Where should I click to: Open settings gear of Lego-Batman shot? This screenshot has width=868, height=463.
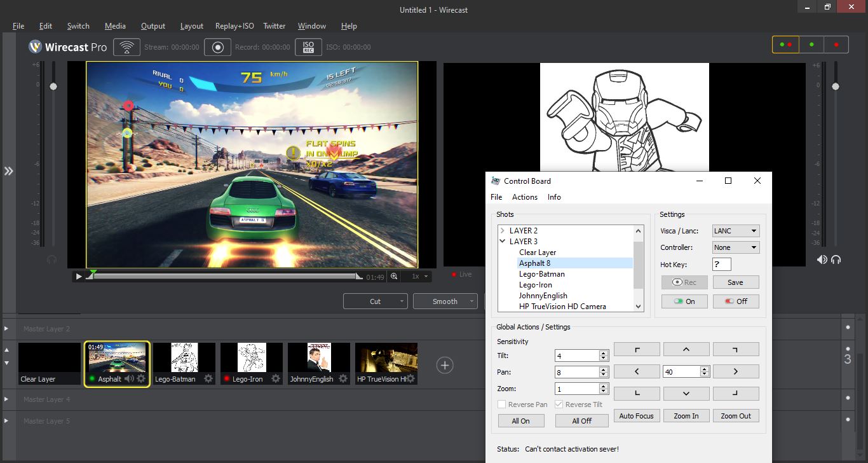(208, 378)
